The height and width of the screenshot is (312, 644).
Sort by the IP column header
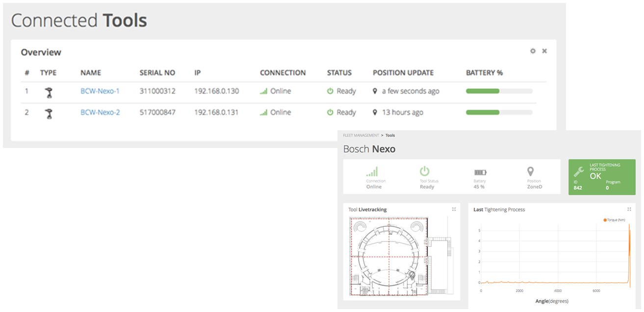pos(198,72)
